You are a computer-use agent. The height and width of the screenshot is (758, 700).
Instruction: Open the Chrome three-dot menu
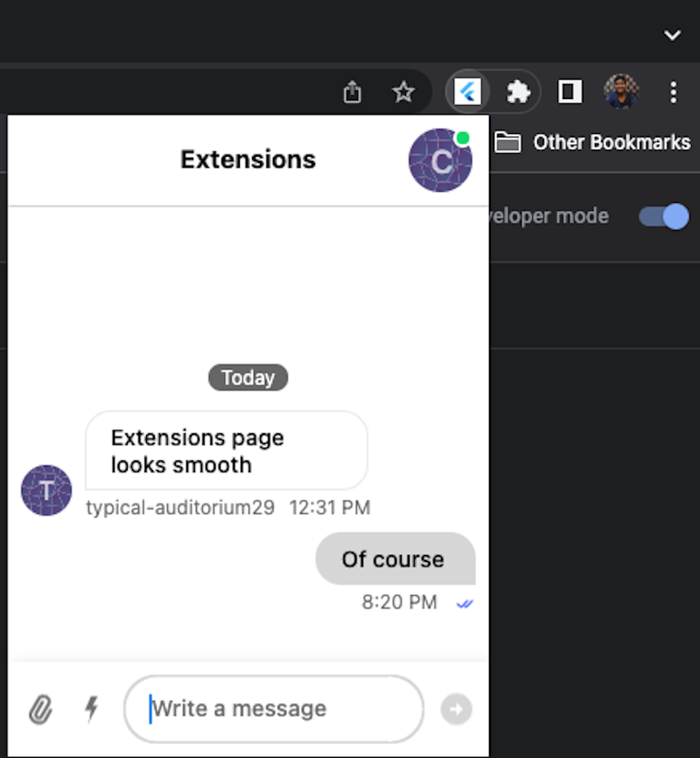pyautogui.click(x=673, y=91)
